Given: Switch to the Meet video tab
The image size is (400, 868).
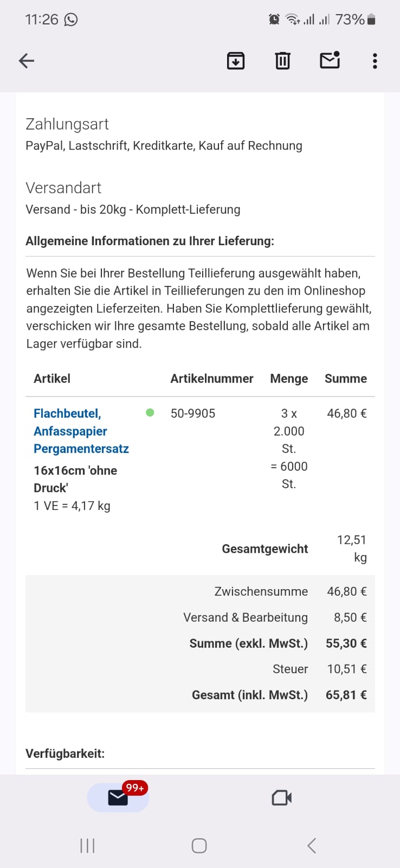Looking at the screenshot, I should 281,797.
